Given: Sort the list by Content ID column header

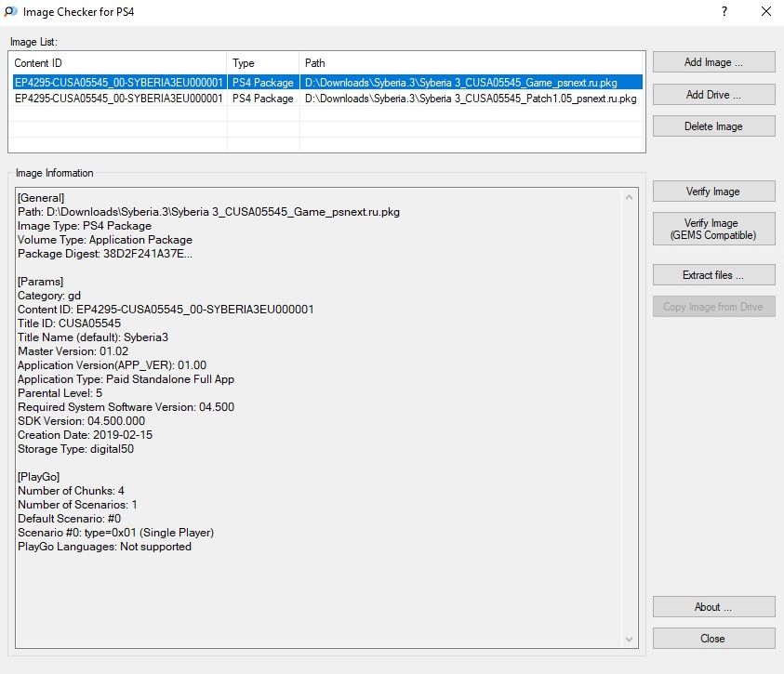Looking at the screenshot, I should click(x=118, y=63).
